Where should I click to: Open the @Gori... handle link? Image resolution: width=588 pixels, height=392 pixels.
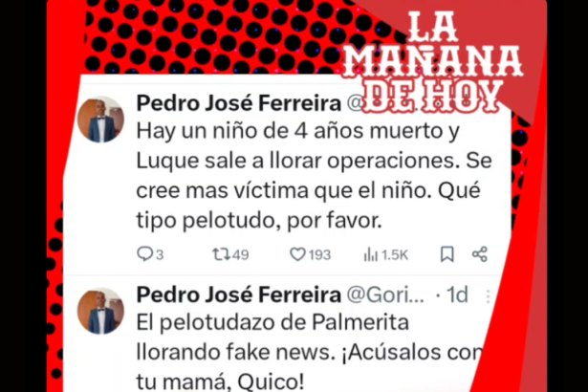click(385, 295)
